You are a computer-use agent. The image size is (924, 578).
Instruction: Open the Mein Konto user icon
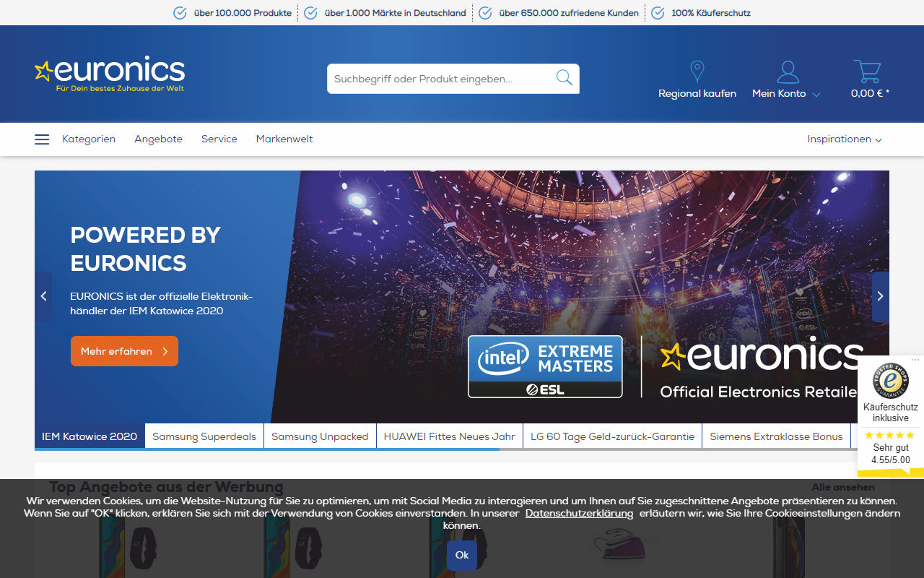(788, 72)
